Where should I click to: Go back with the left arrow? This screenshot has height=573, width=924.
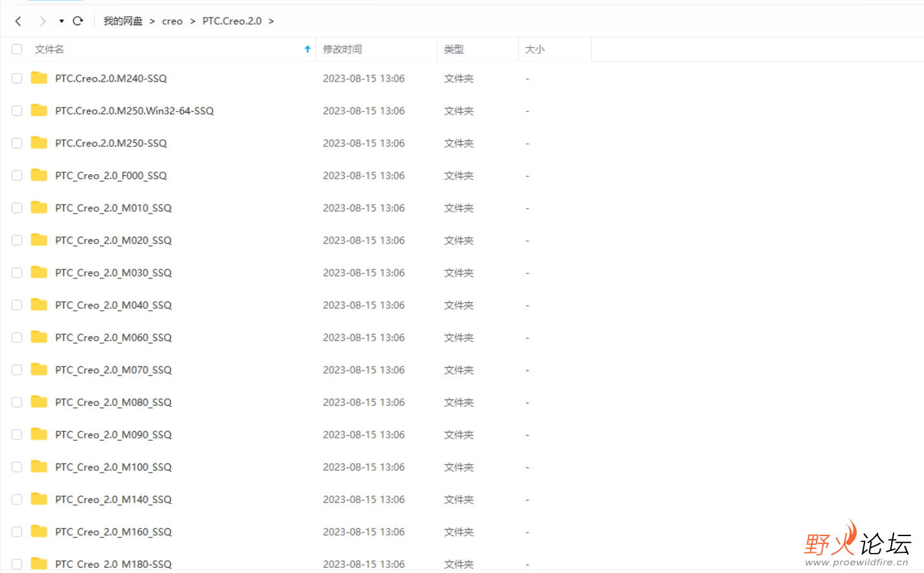click(x=18, y=21)
